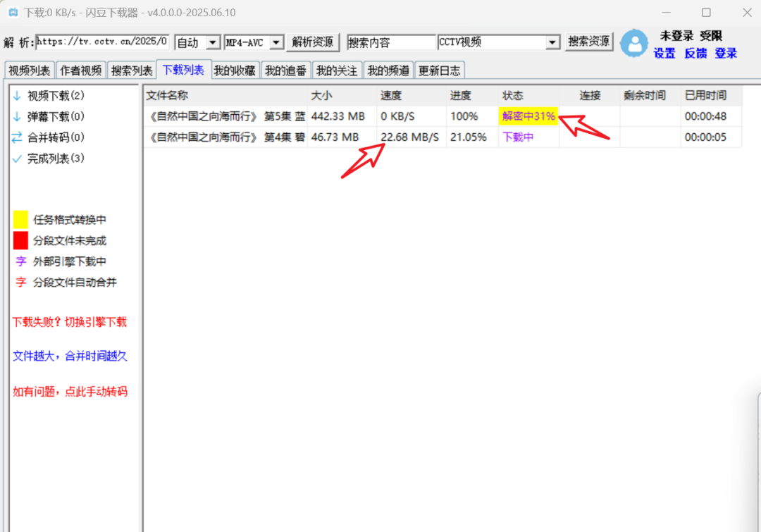Click the merge transcode arrows icon
This screenshot has height=532, width=761.
17,138
